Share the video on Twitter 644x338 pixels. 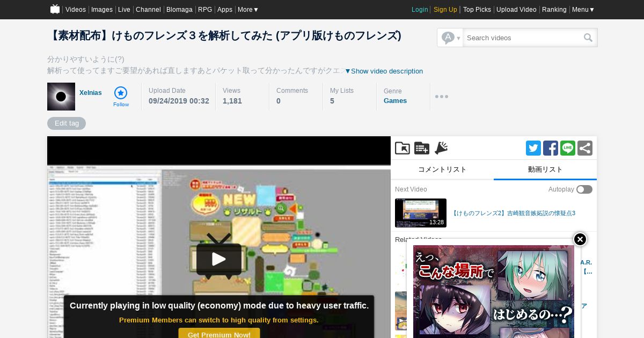click(x=533, y=148)
